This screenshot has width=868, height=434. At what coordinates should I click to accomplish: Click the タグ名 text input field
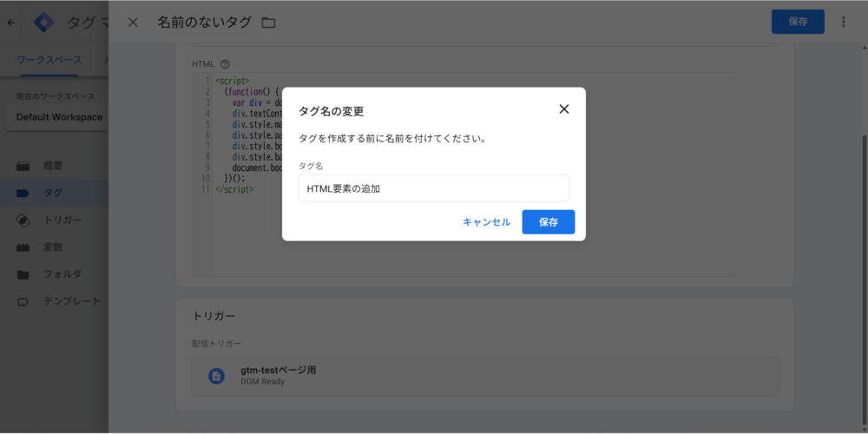pos(433,188)
